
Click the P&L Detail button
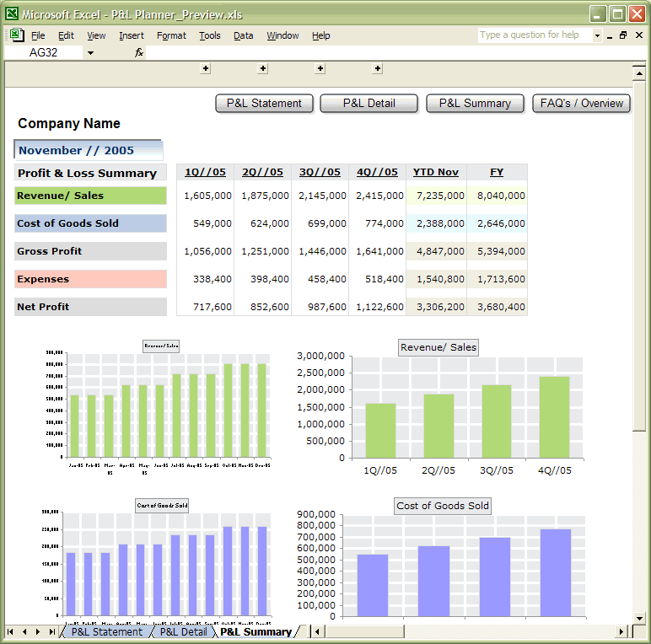369,104
